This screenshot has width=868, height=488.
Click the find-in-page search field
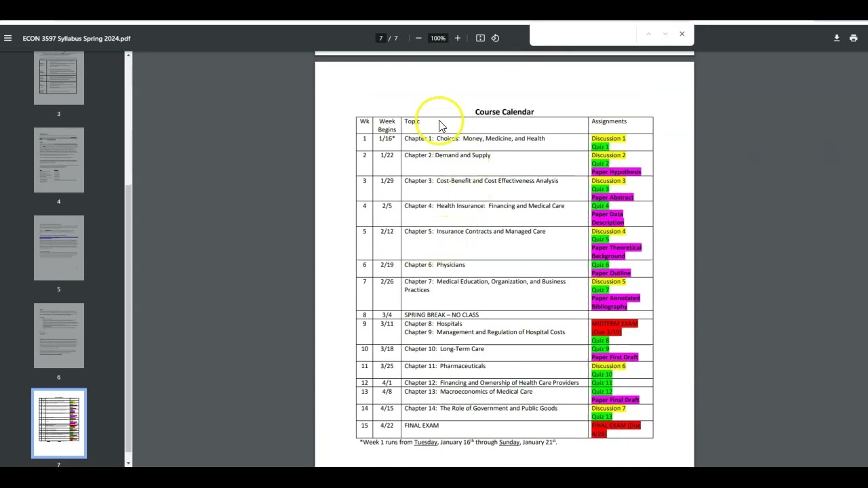click(x=583, y=34)
